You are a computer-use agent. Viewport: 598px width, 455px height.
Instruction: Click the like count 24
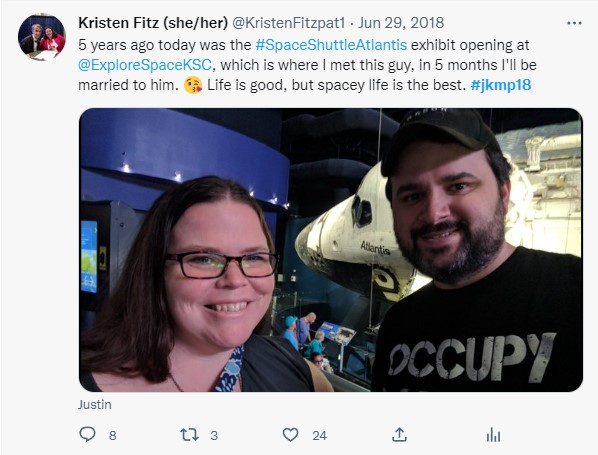click(319, 435)
